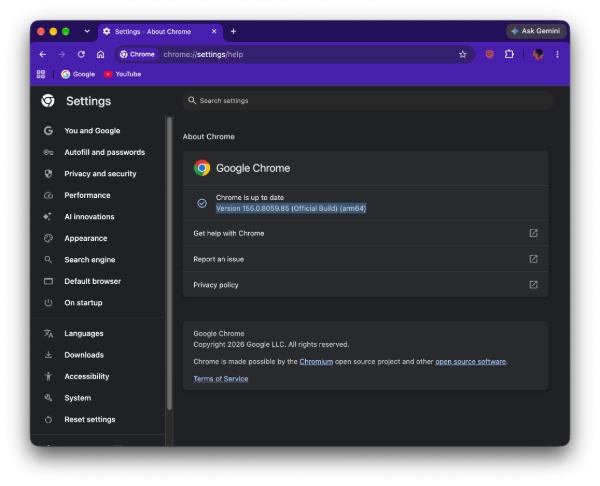The width and height of the screenshot is (600, 486).
Task: Click the red shield extension icon
Action: [489, 54]
